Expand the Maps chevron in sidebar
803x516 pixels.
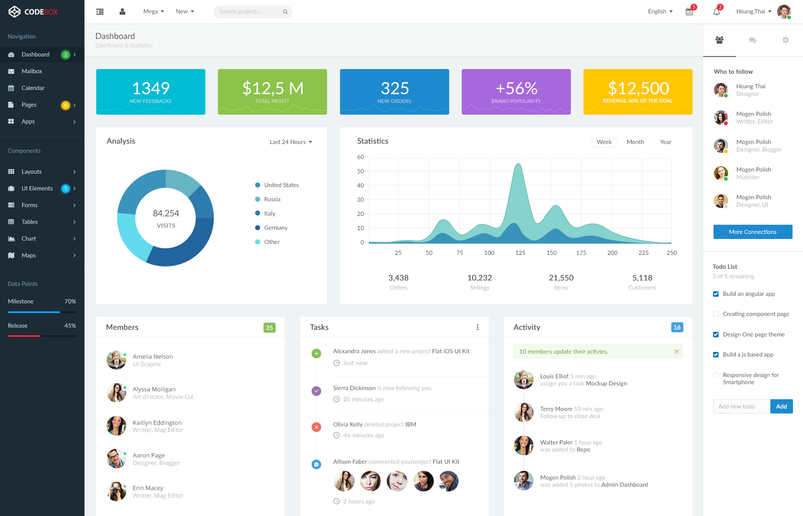click(74, 255)
